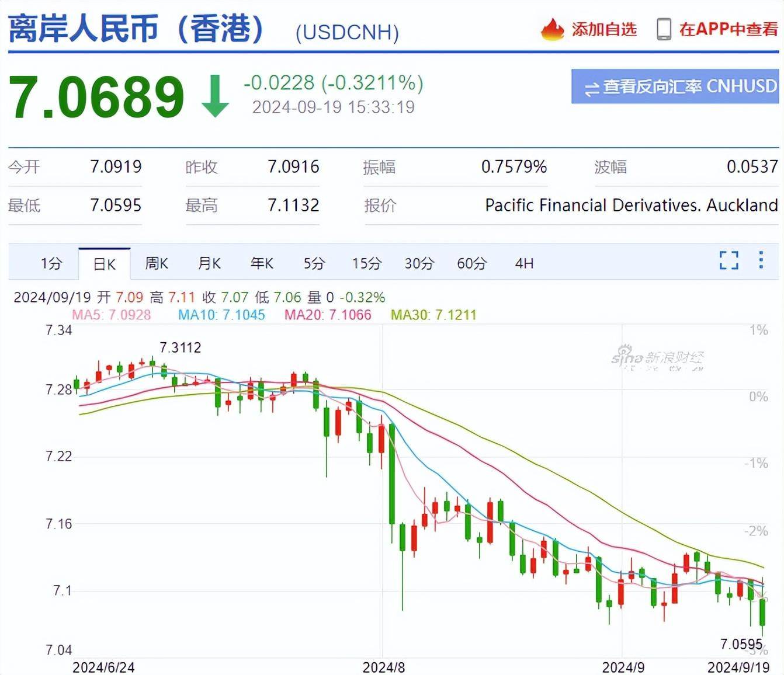Click the green down arrow beside 7.0689
This screenshot has width=784, height=675.
[x=215, y=96]
